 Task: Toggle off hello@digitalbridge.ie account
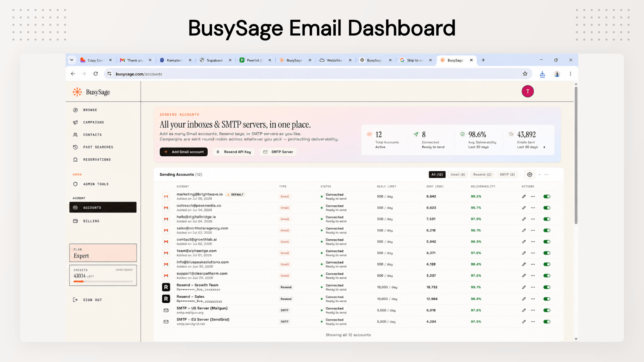click(x=547, y=219)
